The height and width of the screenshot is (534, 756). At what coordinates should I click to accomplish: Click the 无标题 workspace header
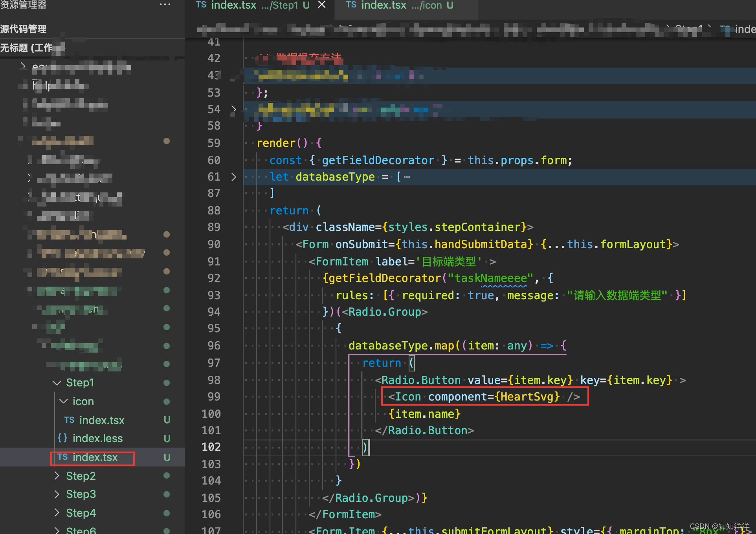pos(28,48)
